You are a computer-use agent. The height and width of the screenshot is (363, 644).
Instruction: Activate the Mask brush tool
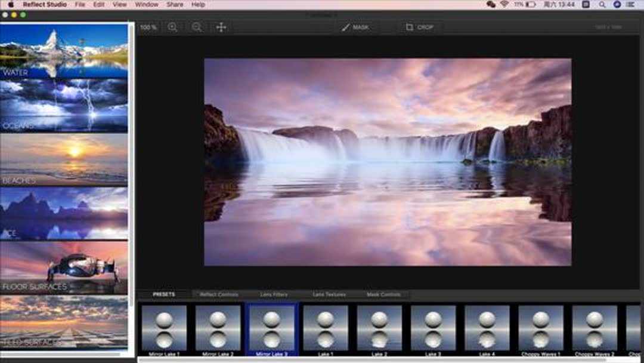pyautogui.click(x=355, y=27)
